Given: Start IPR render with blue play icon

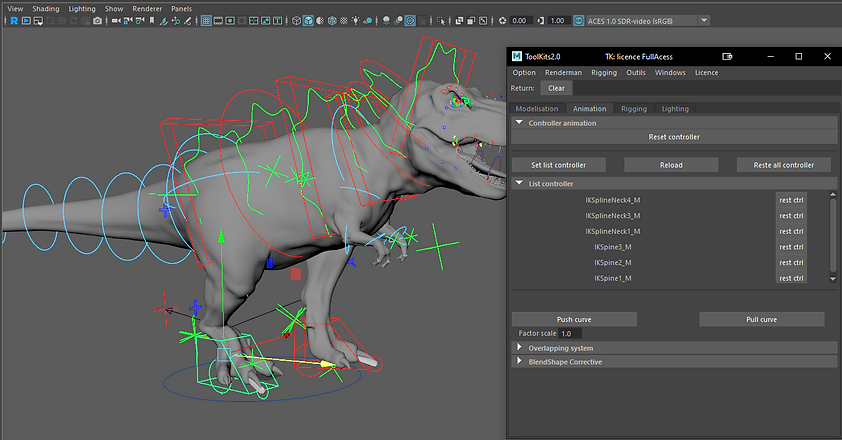Looking at the screenshot, I should pos(26,21).
